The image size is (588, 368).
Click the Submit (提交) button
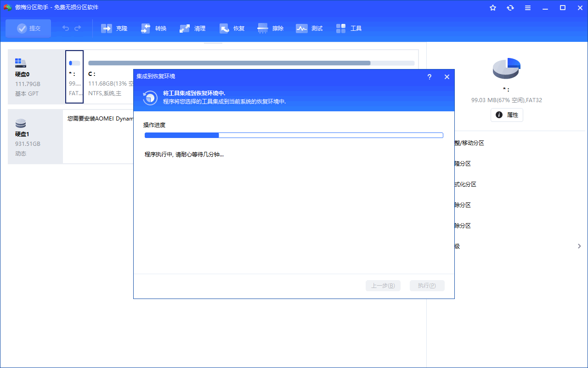[x=28, y=29]
